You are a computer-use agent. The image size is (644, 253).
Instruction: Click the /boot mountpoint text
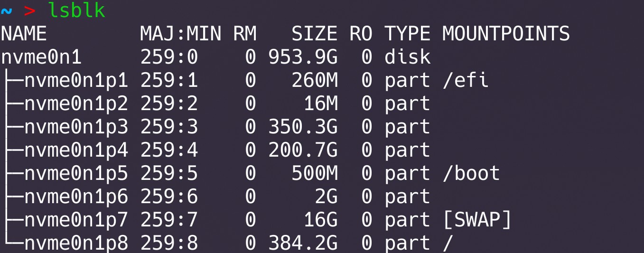471,174
